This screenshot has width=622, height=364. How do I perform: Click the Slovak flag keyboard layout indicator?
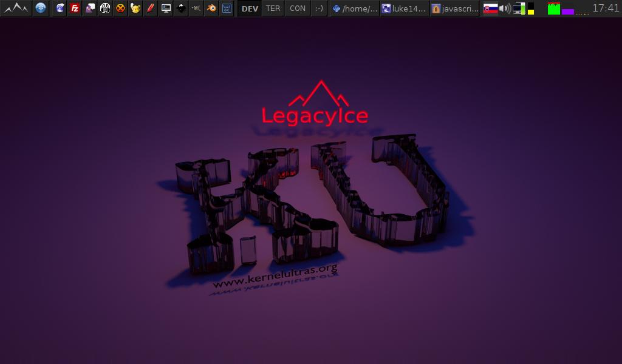490,8
